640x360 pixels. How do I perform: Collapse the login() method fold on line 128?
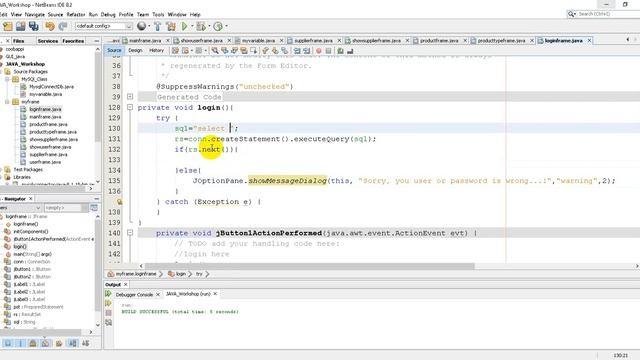(130, 107)
